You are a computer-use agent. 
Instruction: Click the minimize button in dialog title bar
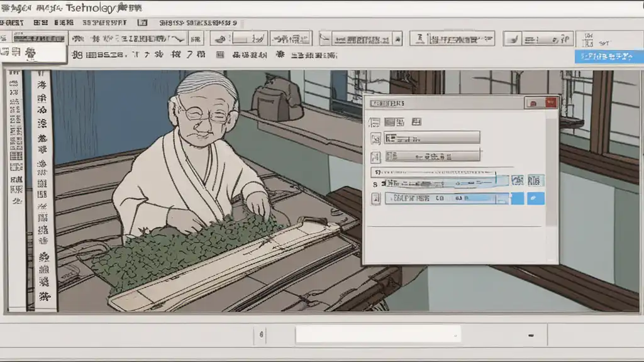click(x=534, y=103)
